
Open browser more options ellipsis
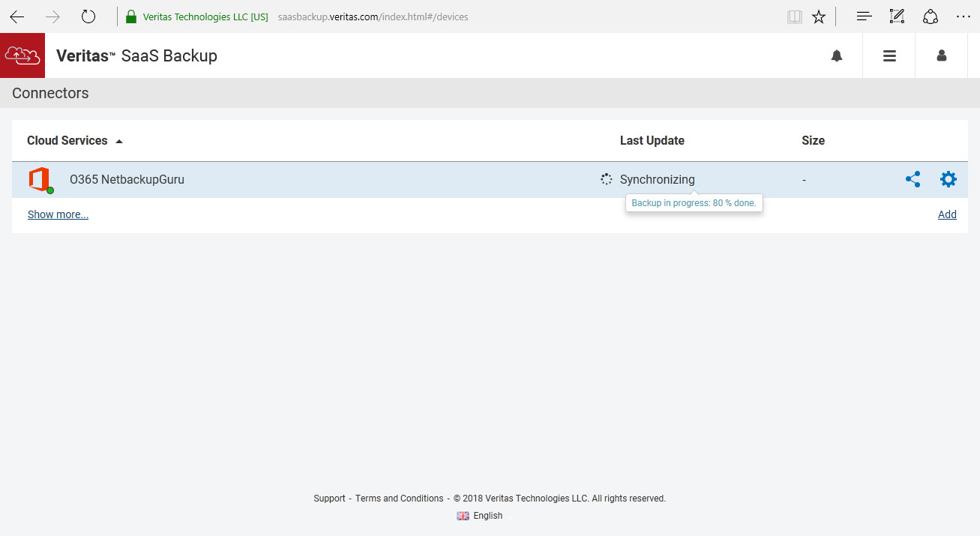964,16
